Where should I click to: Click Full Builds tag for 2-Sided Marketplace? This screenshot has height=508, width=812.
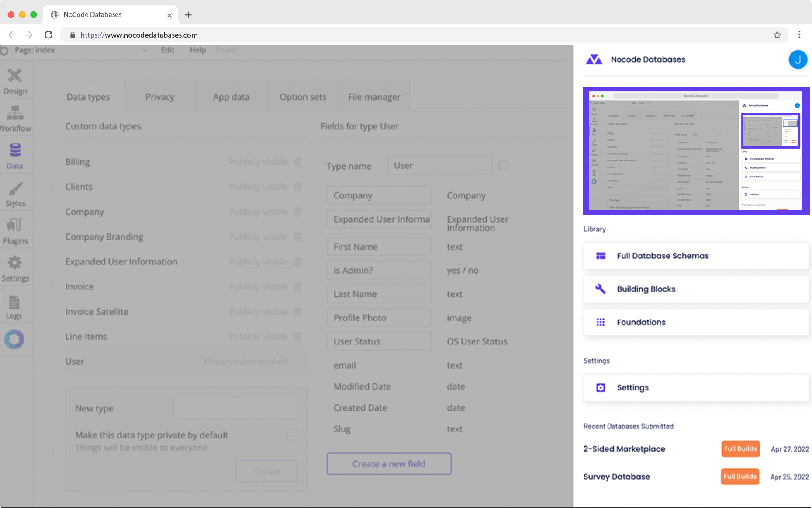tap(740, 449)
